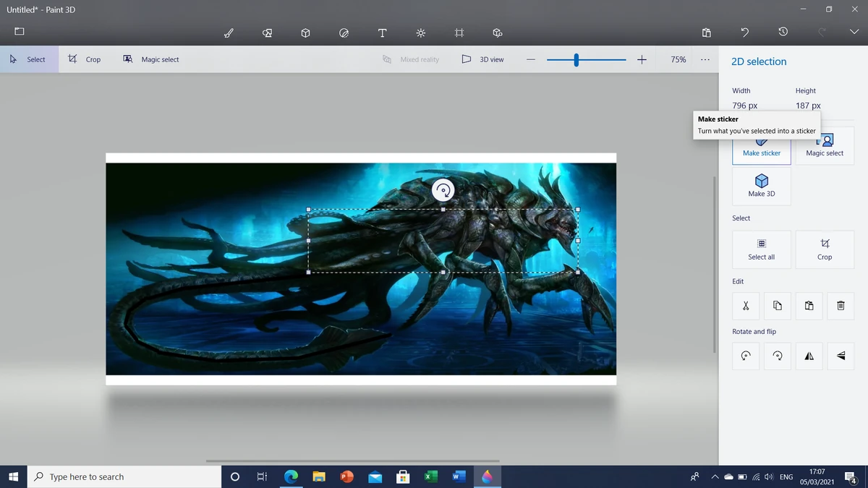
Task: Choose the Crop tool in toolbar
Action: point(85,59)
